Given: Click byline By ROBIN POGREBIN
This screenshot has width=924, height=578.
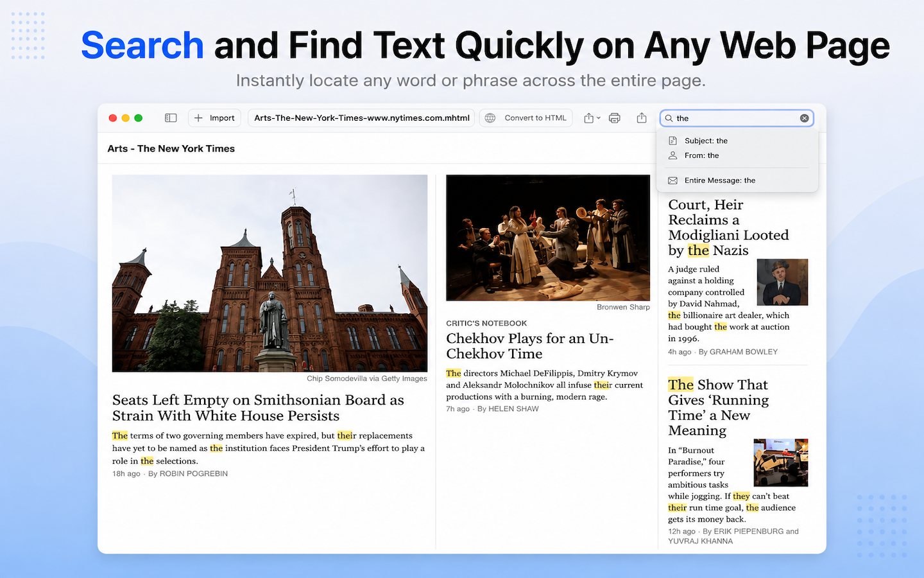Looking at the screenshot, I should click(x=188, y=474).
